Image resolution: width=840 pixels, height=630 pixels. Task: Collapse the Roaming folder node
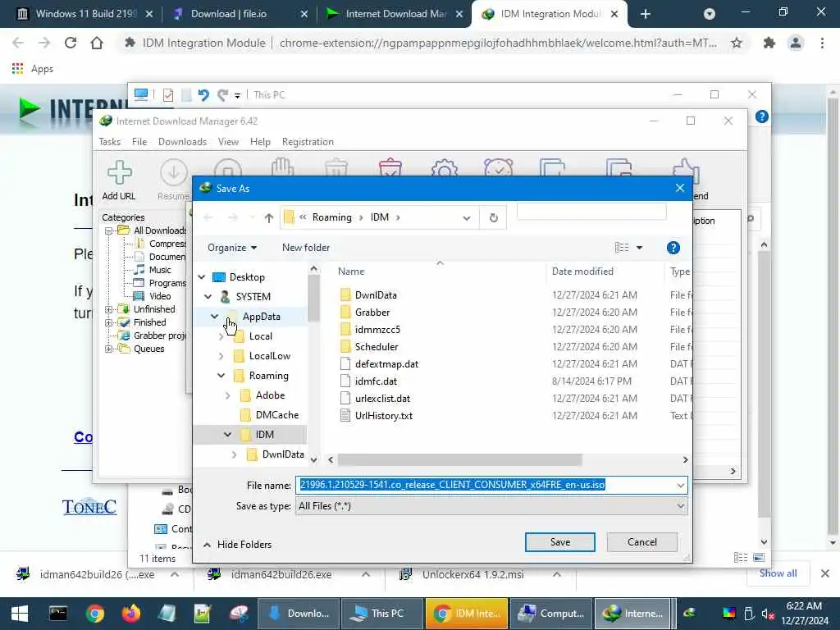coord(221,376)
